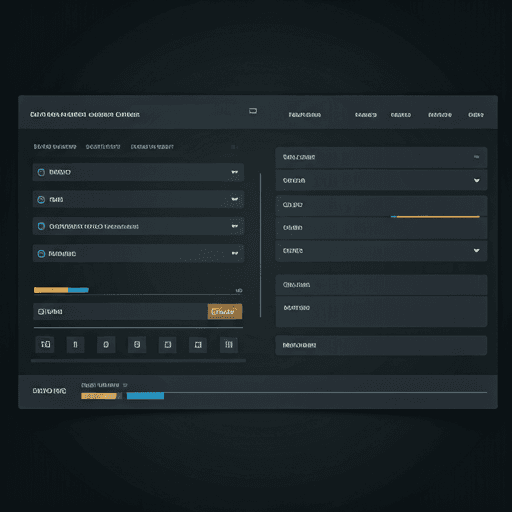
Task: Select the second tab above the left list
Action: (103, 147)
